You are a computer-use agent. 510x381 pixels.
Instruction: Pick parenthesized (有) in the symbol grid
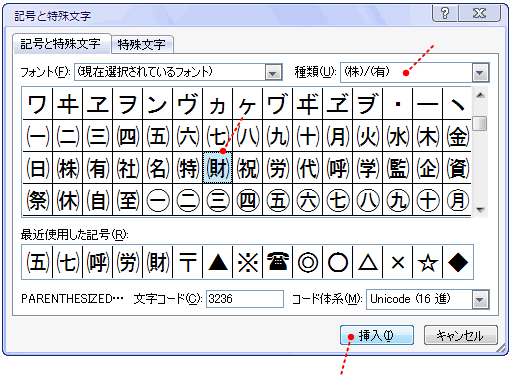98,168
